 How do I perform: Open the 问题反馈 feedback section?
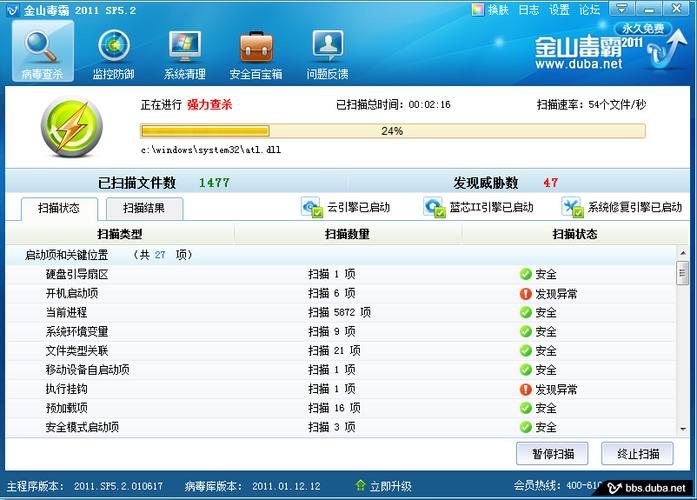coord(327,52)
